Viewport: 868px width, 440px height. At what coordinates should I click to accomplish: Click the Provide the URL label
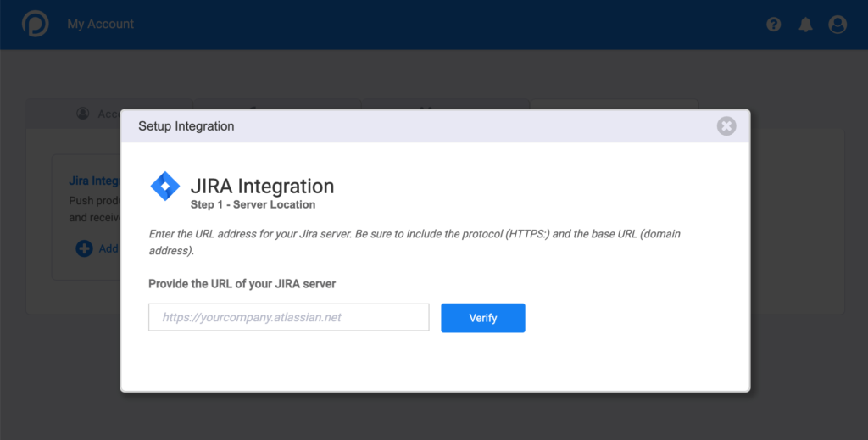[x=242, y=284]
